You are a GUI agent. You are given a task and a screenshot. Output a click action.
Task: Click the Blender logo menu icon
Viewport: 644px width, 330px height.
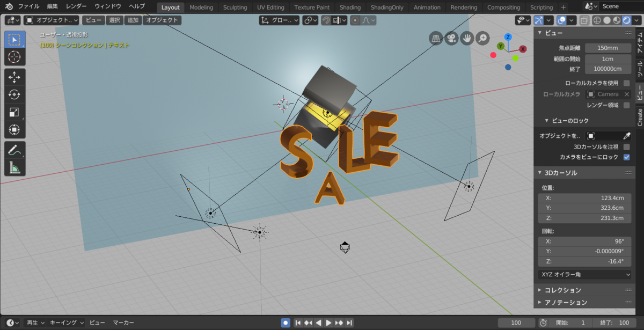[9, 6]
